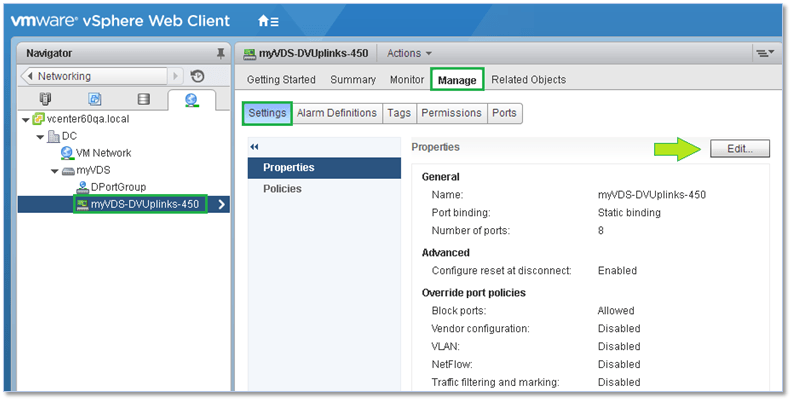
Task: Click the DPortGroup icon
Action: [x=83, y=187]
